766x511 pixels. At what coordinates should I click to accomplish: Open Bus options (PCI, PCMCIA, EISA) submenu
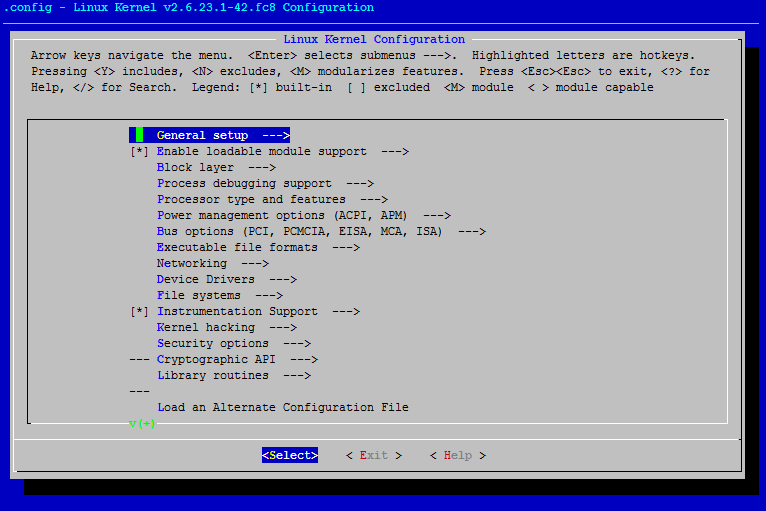click(x=321, y=232)
